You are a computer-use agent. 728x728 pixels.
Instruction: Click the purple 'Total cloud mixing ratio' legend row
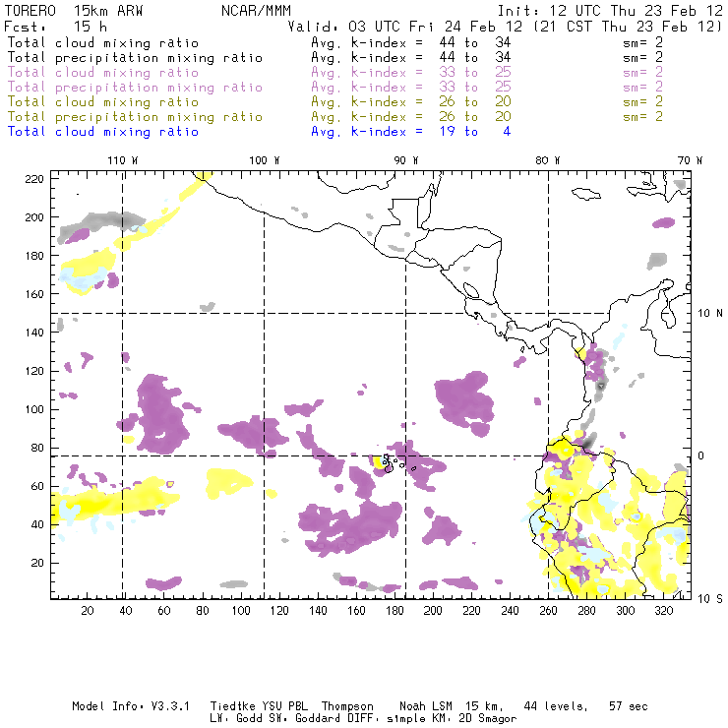[x=103, y=73]
